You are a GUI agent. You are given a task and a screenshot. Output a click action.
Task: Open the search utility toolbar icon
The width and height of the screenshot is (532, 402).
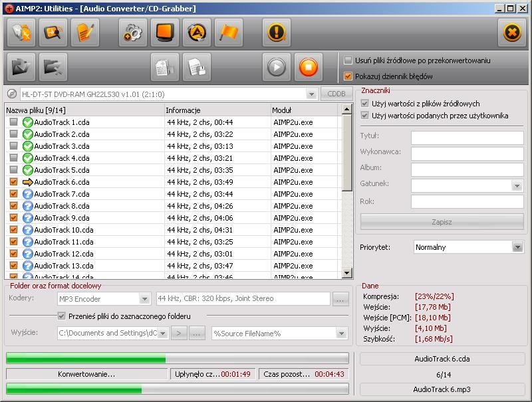(x=53, y=33)
